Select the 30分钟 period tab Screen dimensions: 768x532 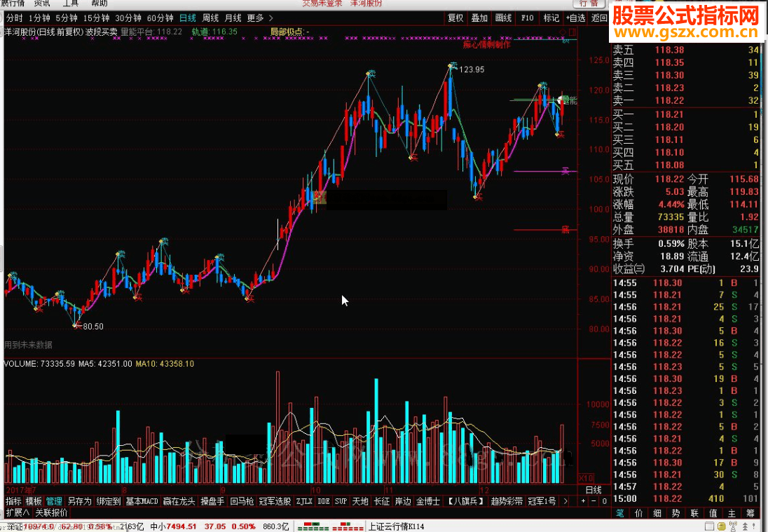[x=128, y=18]
